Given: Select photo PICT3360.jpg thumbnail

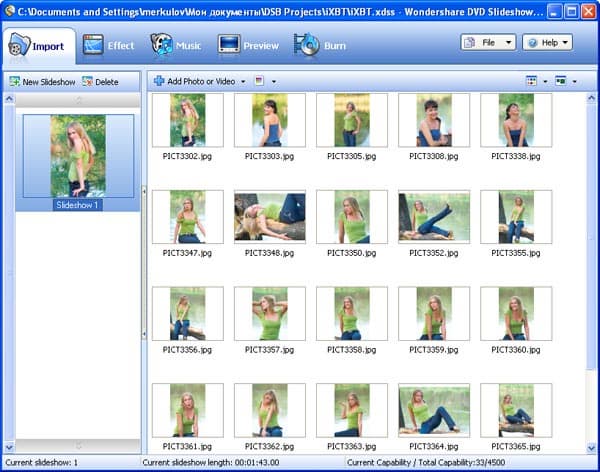Looking at the screenshot, I should [x=516, y=314].
